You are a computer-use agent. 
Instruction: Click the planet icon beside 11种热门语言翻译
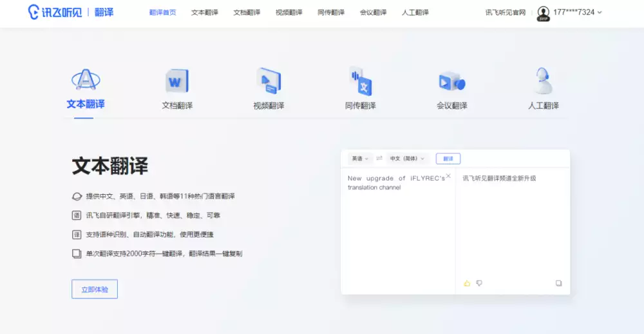click(x=77, y=196)
